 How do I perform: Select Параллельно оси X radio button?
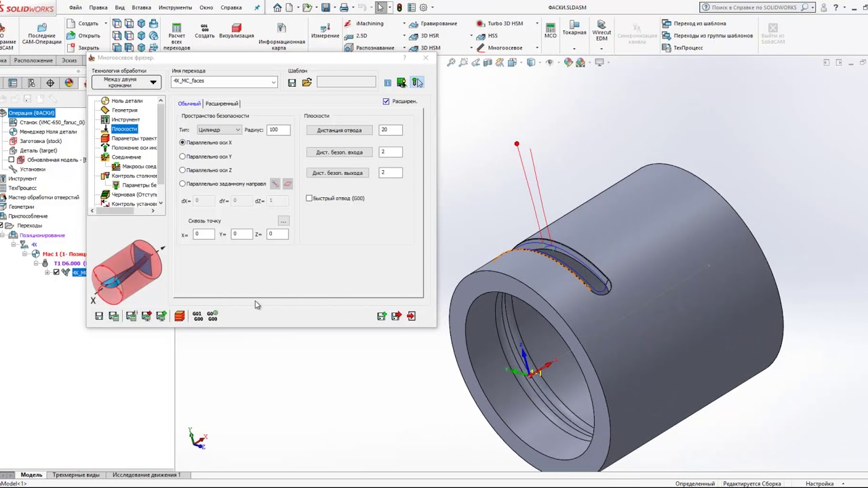point(182,142)
